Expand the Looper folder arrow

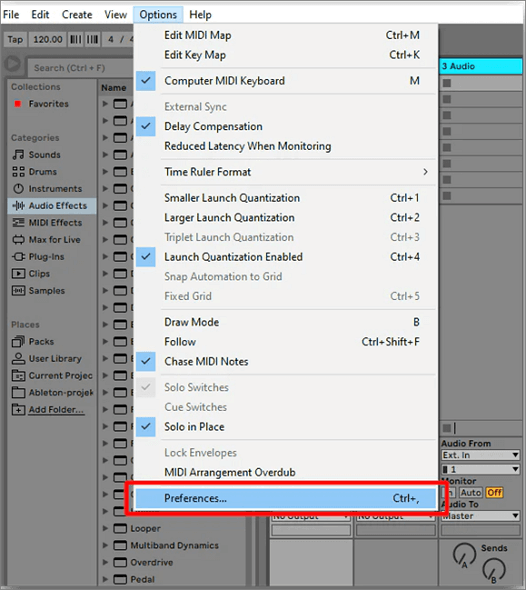tap(105, 528)
